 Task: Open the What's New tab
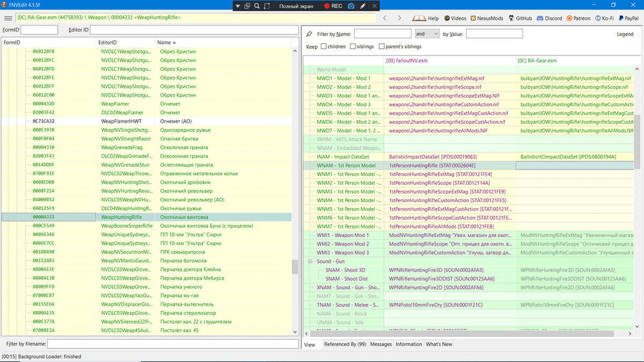pos(439,345)
